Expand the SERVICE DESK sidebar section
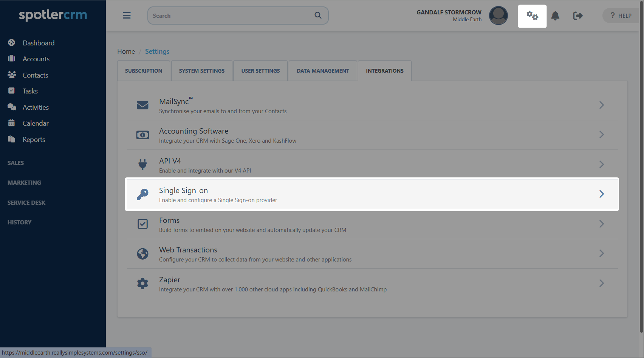The image size is (644, 358). (26, 202)
